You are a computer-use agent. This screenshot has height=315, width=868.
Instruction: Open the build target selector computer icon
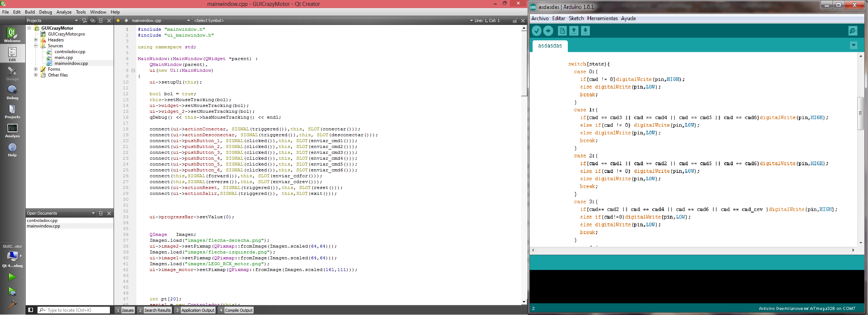click(12, 256)
